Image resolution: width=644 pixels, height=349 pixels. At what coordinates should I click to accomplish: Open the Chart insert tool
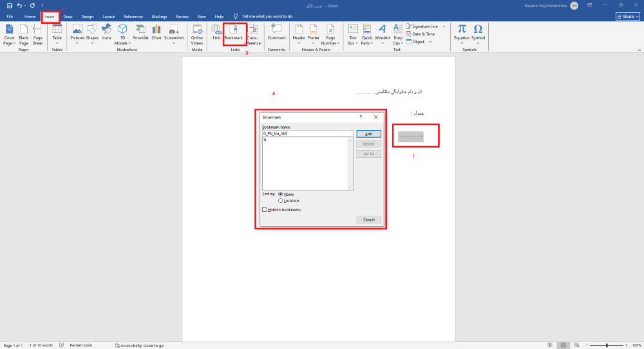click(156, 32)
